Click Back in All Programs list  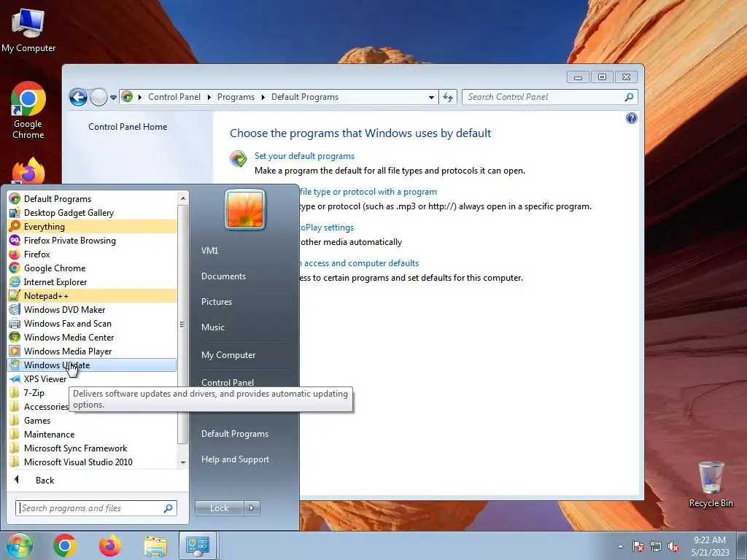(x=44, y=480)
